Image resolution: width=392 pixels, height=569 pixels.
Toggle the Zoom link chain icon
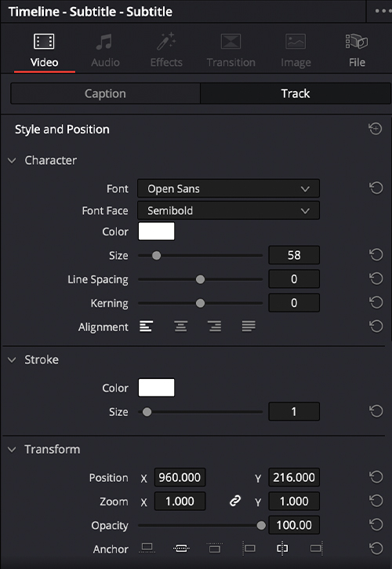point(235,502)
